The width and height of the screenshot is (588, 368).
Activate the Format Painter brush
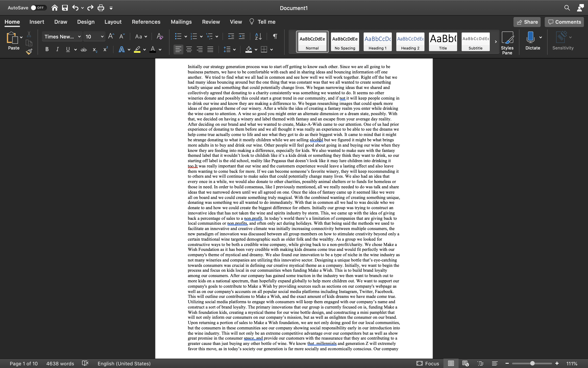point(29,52)
